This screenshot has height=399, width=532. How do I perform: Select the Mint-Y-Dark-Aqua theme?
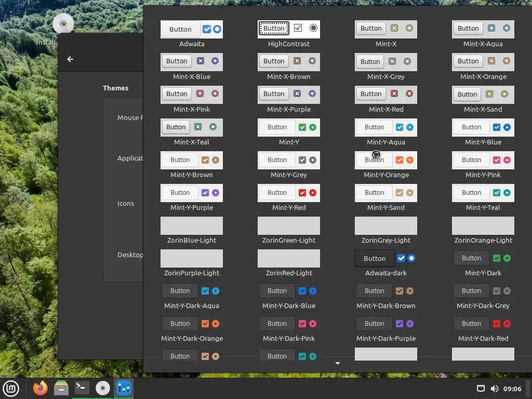[192, 296]
